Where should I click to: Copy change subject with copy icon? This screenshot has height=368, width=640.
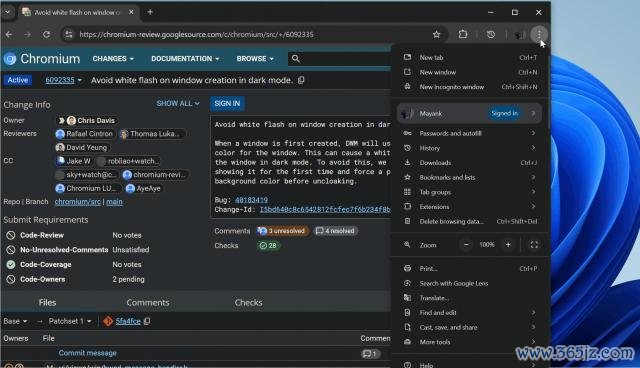point(301,80)
